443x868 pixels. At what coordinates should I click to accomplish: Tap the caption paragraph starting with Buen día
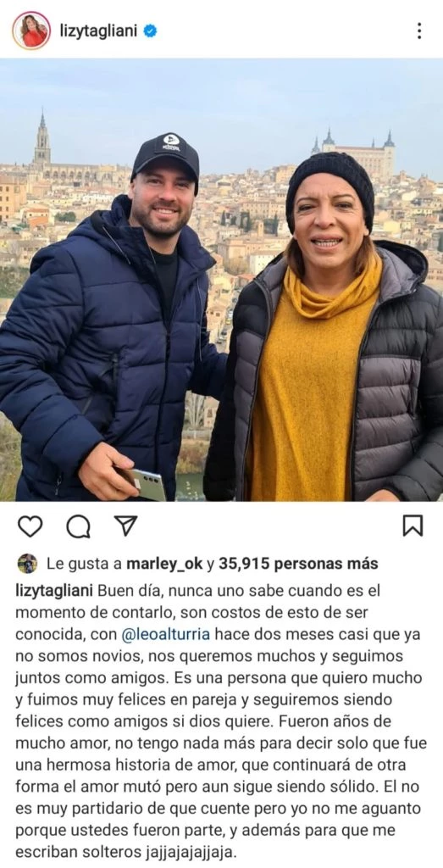[221, 721]
